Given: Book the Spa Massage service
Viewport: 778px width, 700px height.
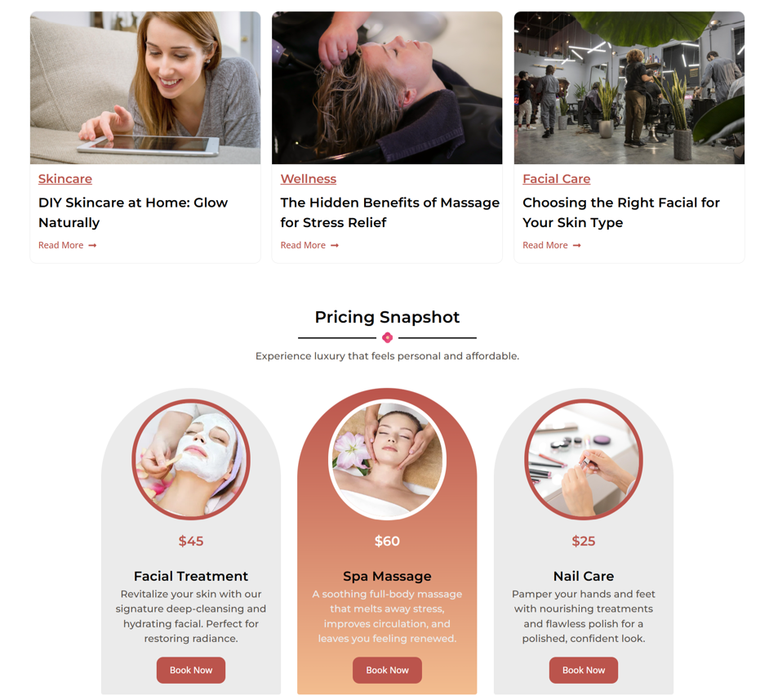Looking at the screenshot, I should coord(388,671).
